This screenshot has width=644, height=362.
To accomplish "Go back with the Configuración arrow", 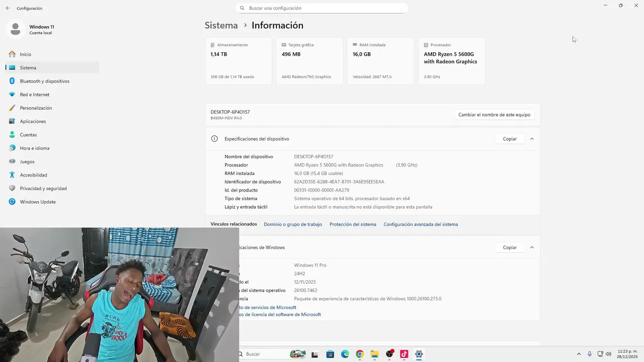I will [8, 8].
